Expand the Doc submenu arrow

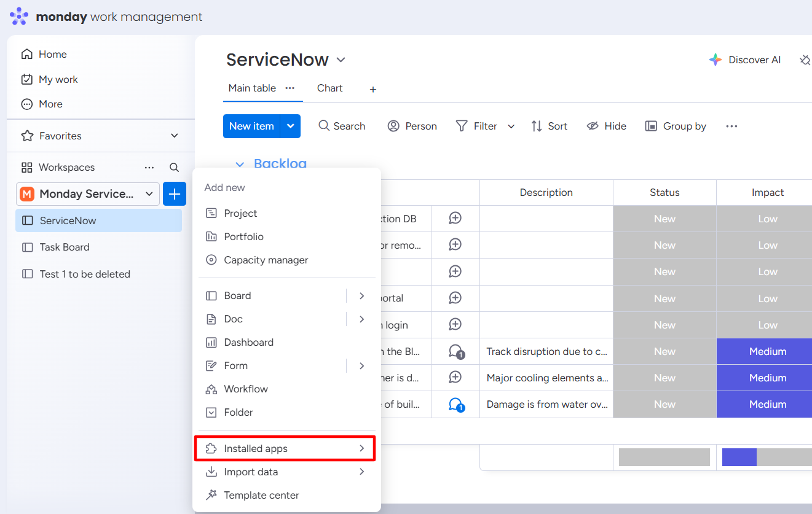tap(362, 319)
